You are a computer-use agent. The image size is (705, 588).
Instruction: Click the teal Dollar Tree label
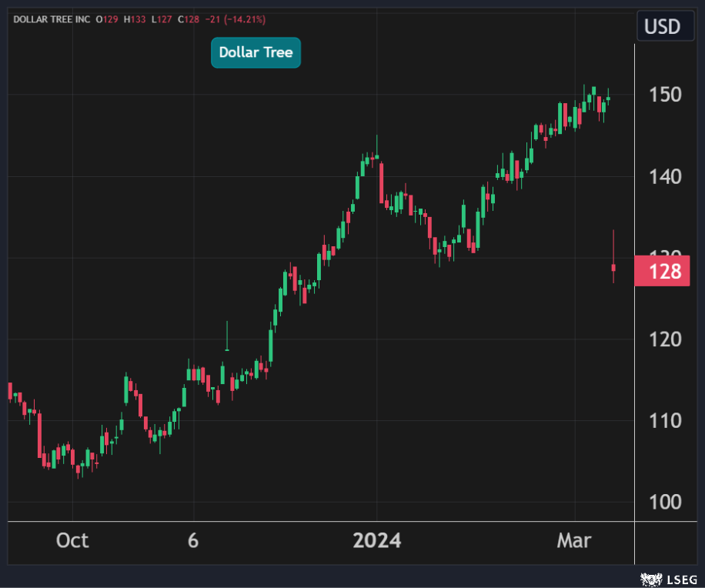(256, 52)
